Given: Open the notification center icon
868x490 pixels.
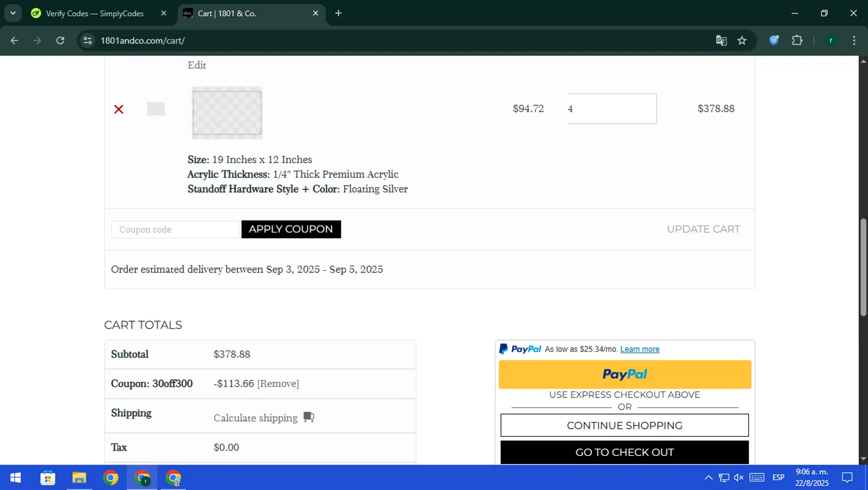Looking at the screenshot, I should click(x=847, y=478).
